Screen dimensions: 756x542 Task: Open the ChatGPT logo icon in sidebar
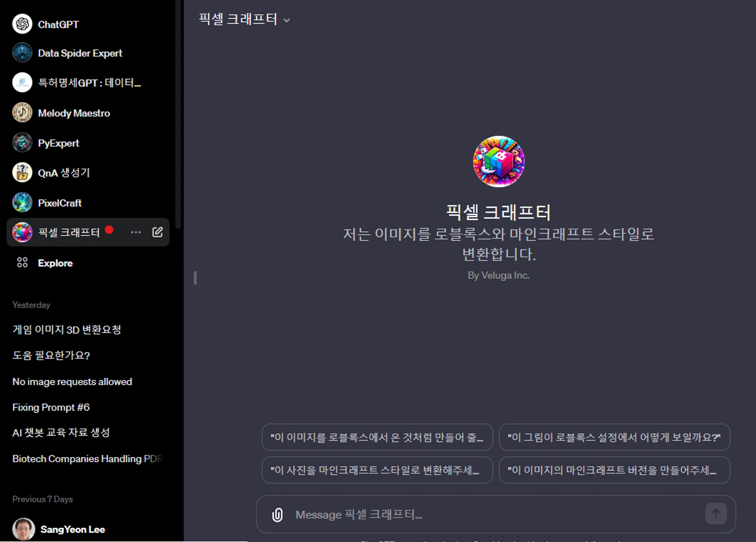tap(22, 24)
